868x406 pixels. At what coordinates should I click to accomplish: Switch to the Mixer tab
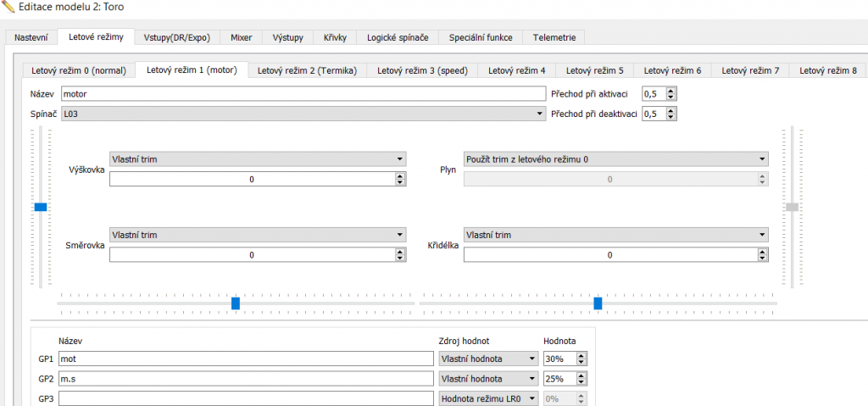coord(241,37)
